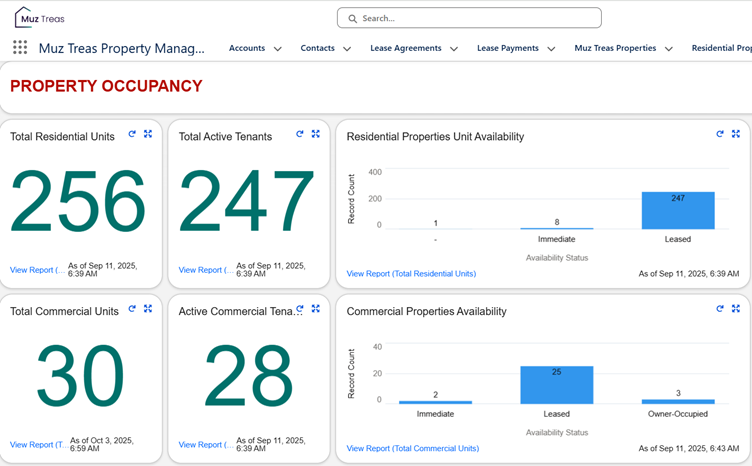Click the Leased bar in Commercial chart

(x=556, y=385)
